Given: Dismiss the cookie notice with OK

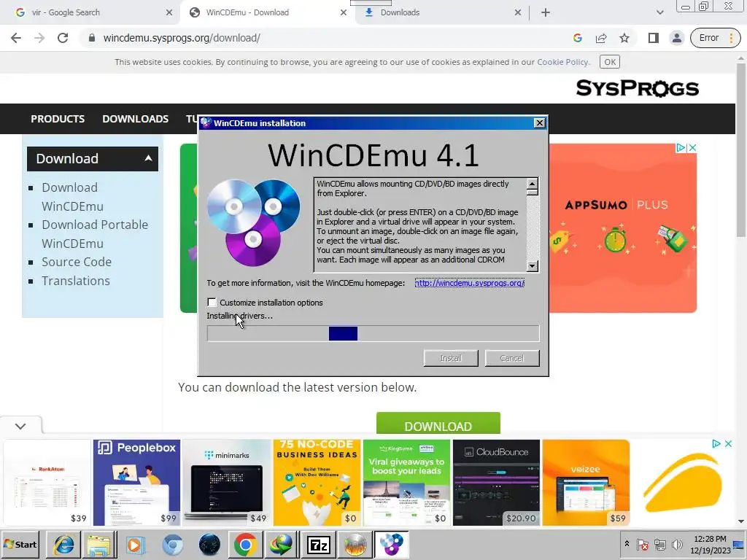Looking at the screenshot, I should [610, 62].
